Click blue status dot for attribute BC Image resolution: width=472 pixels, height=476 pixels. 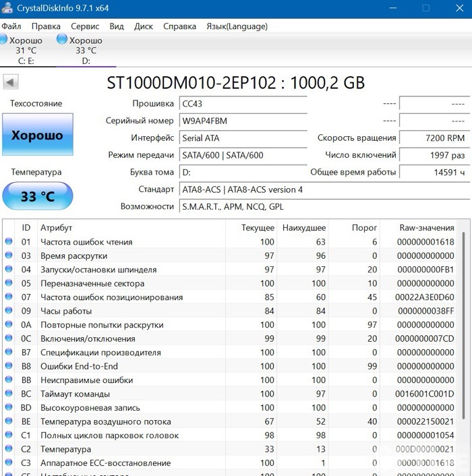[x=9, y=394]
